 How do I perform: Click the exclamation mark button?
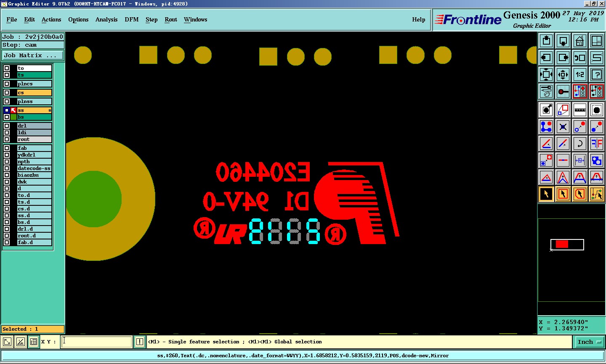(140, 342)
